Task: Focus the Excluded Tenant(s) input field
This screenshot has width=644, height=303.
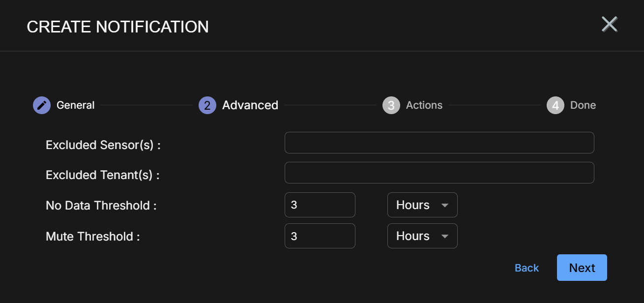Action: 439,173
